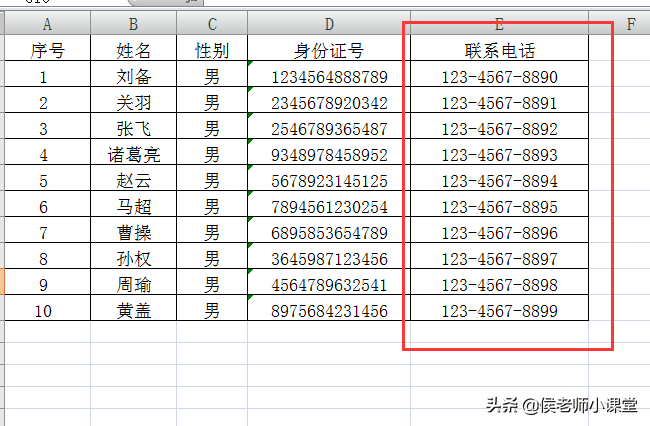The height and width of the screenshot is (426, 650).
Task: Click the 身份证号 header cell
Action: (x=329, y=48)
